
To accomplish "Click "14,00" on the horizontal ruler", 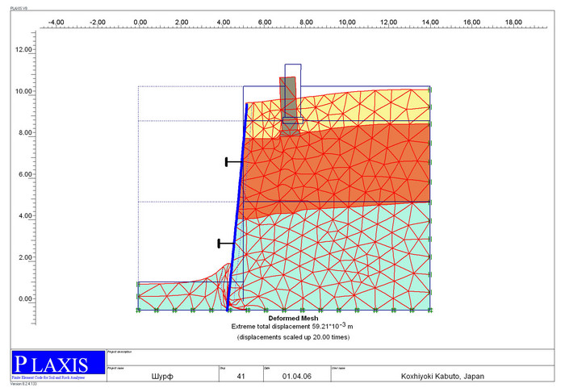I will 430,23.
